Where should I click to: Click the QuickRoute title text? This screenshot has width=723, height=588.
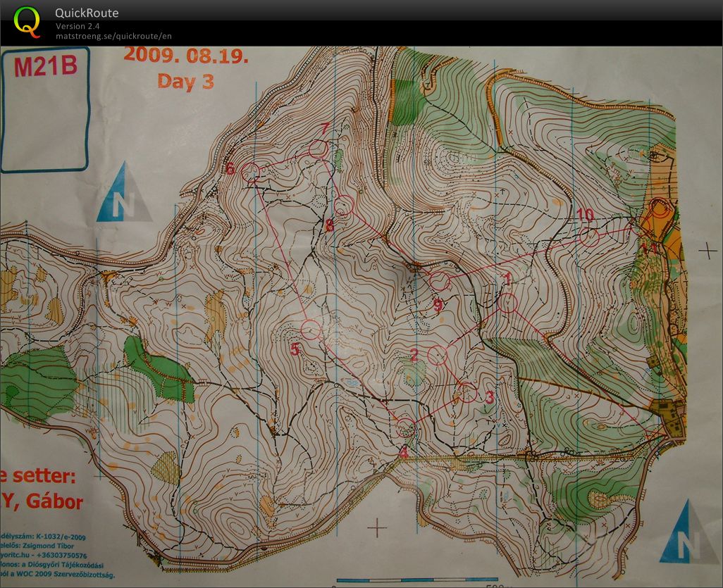(87, 13)
